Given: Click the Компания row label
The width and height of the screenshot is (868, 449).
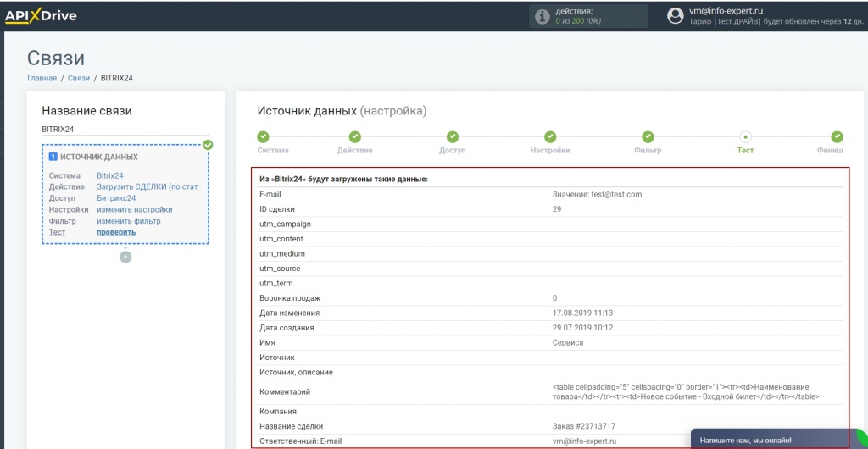Looking at the screenshot, I should 278,412.
